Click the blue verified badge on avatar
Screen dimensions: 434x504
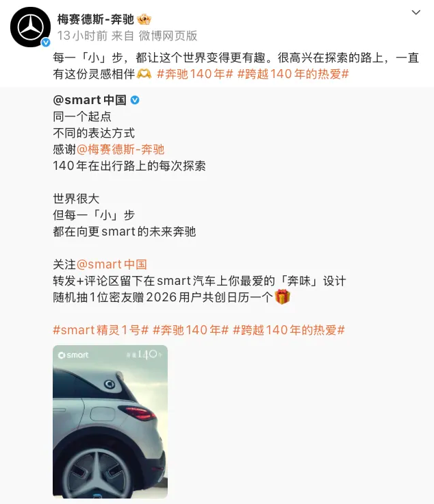(x=46, y=42)
